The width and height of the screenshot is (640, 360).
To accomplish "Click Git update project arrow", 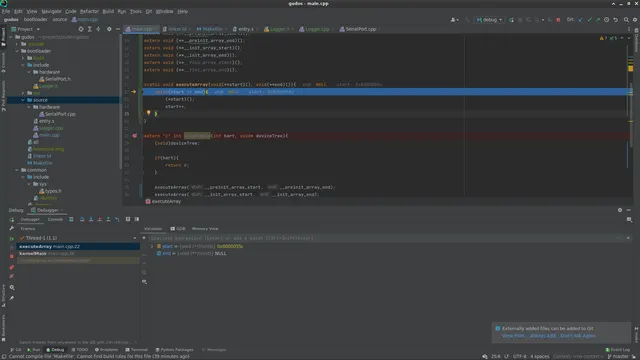I will coord(581,20).
